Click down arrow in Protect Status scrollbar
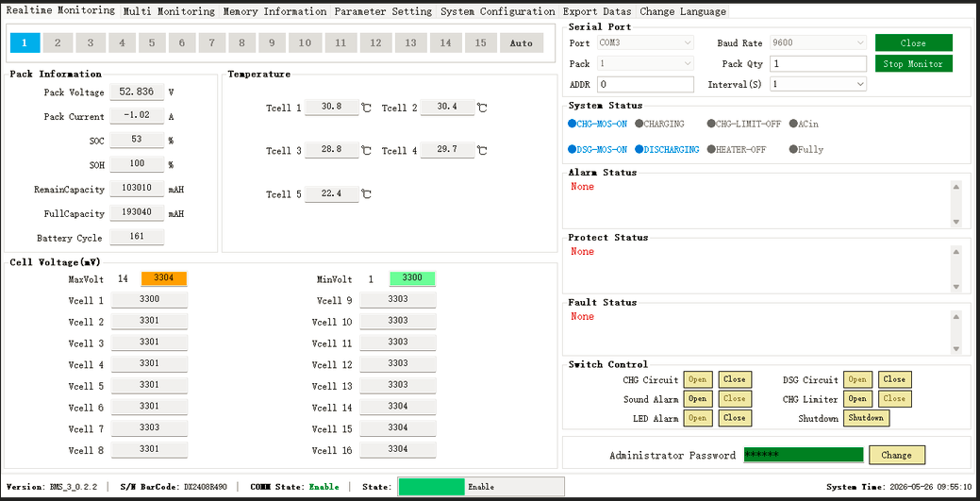980x501 pixels. pos(956,287)
